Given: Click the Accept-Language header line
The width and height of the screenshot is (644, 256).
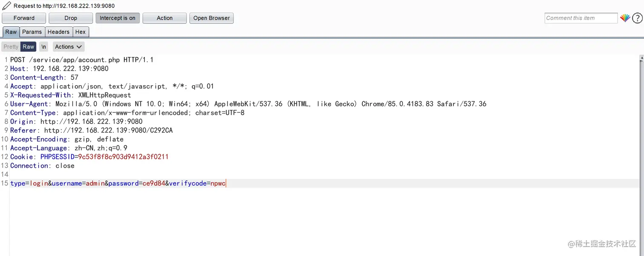Looking at the screenshot, I should pos(69,148).
